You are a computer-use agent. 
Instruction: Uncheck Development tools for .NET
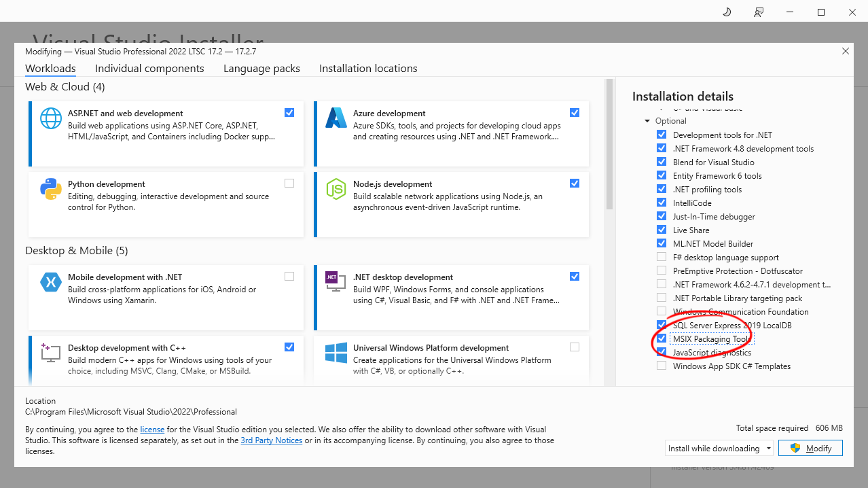point(662,135)
